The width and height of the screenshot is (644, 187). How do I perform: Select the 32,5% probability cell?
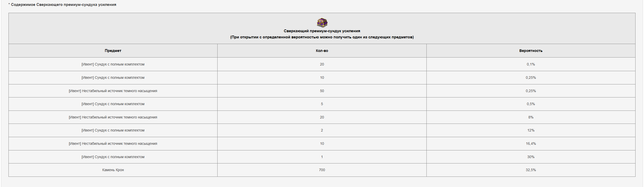click(x=531, y=170)
